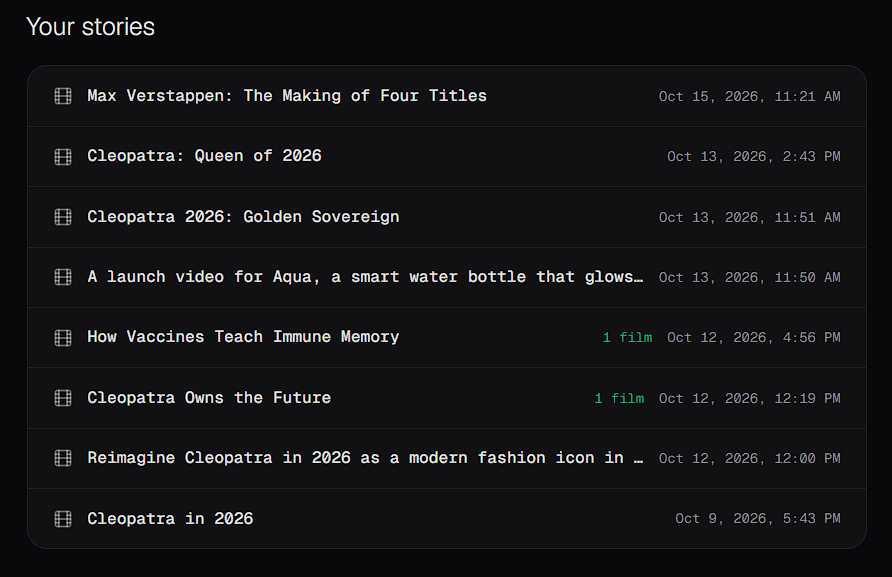Click the timestamp 'Oct 15, 2026, 11:21 AM'

(750, 96)
